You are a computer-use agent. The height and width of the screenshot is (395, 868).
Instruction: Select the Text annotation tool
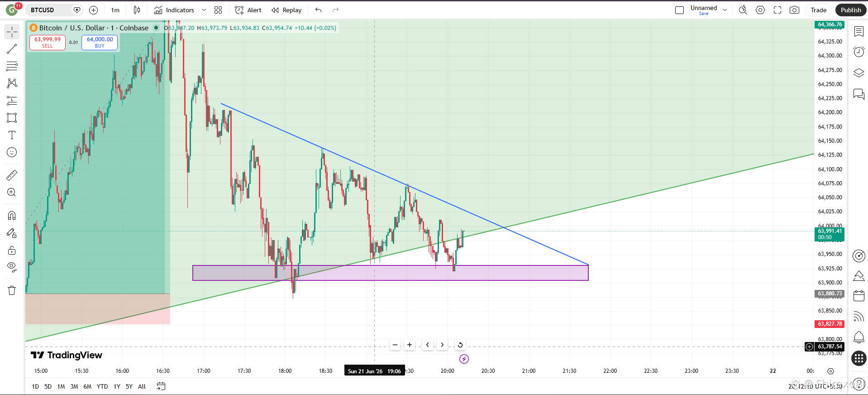tap(12, 135)
